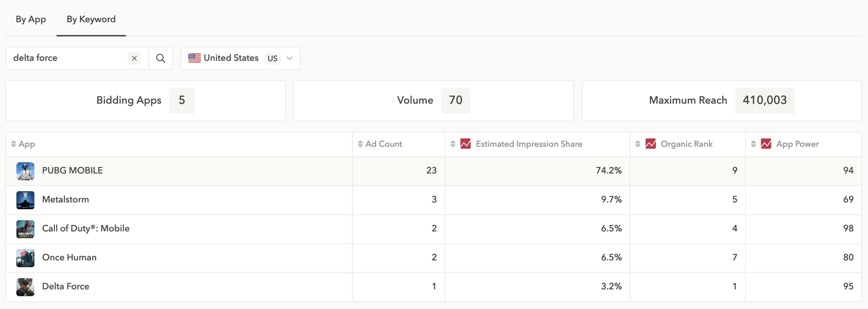
Task: Click Delta Force organic rank 1
Action: coord(735,286)
